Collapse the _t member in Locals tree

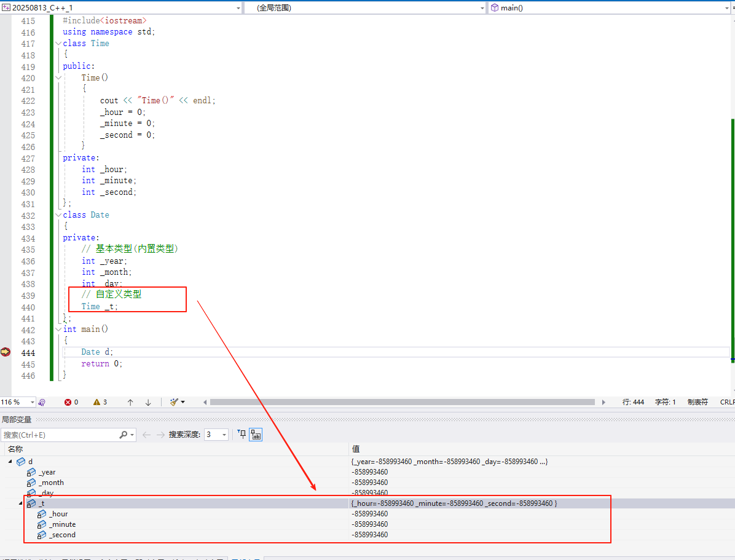tap(20, 503)
